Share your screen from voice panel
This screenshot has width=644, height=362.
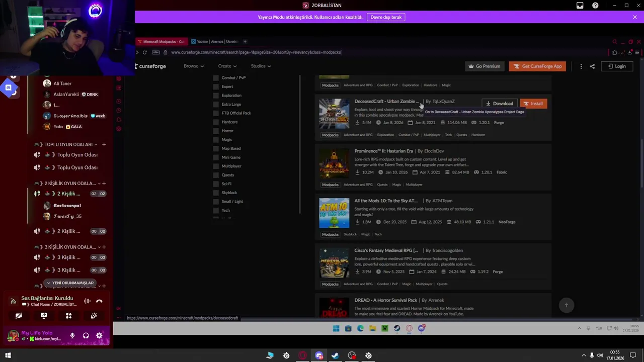44,316
